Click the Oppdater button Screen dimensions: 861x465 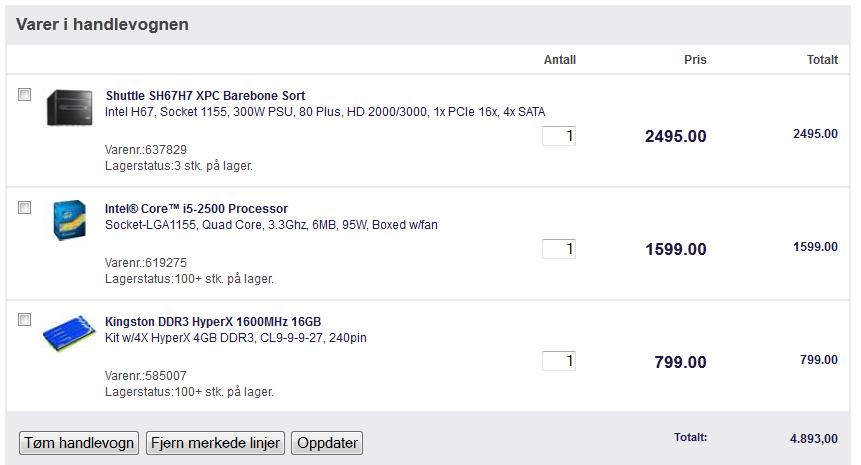327,443
